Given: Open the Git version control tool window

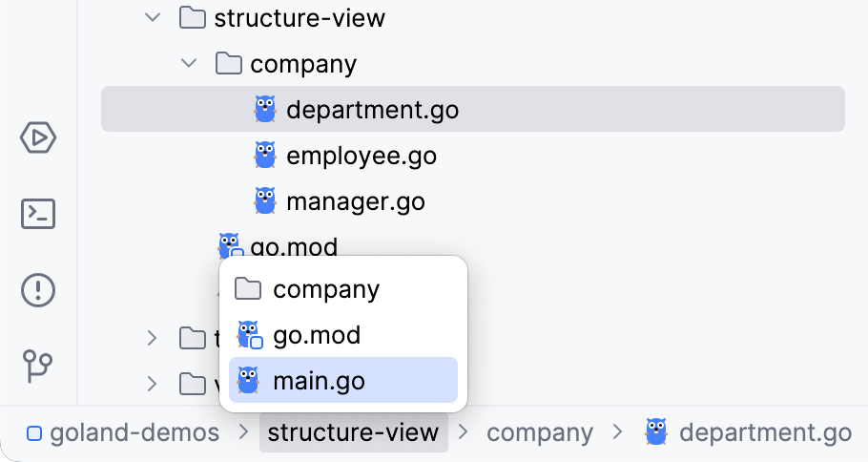Looking at the screenshot, I should point(38,365).
